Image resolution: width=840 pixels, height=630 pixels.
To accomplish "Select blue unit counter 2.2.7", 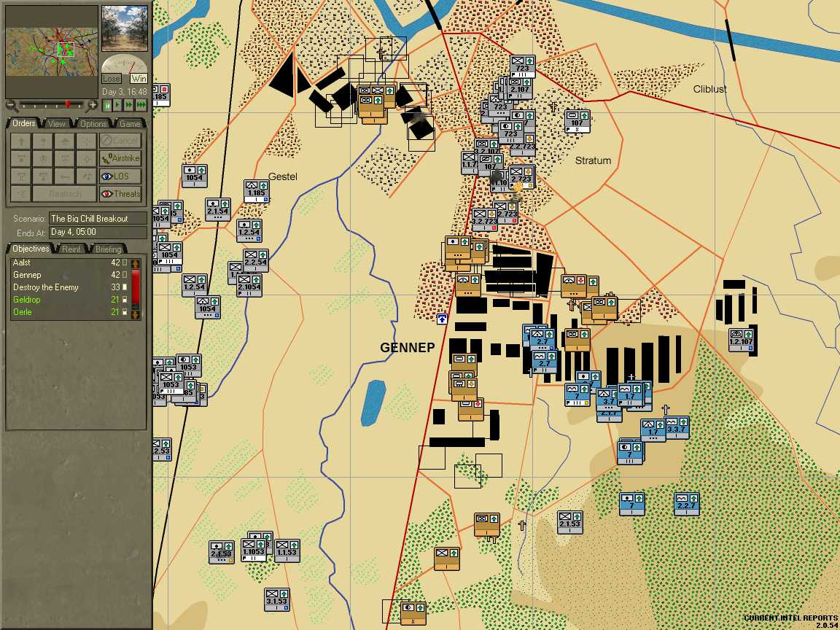I will pos(687,504).
